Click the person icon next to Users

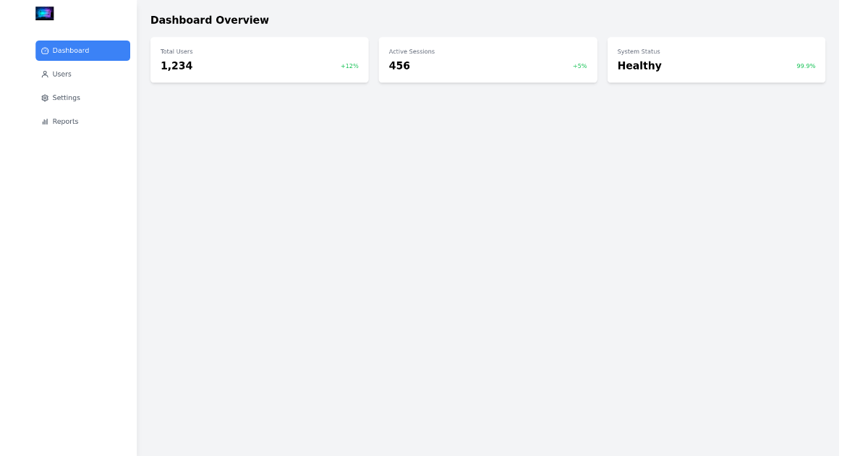click(x=45, y=74)
